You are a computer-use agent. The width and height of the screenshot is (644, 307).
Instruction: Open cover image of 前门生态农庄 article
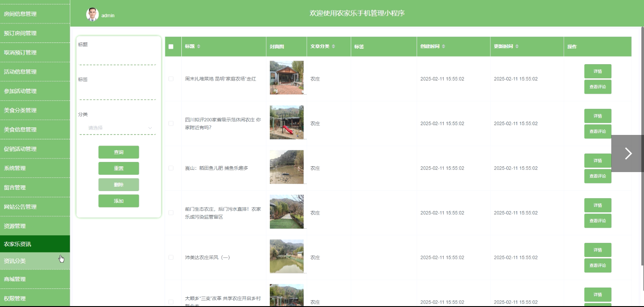point(287,211)
